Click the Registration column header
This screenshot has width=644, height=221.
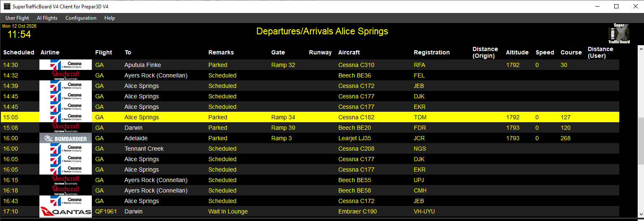[431, 52]
